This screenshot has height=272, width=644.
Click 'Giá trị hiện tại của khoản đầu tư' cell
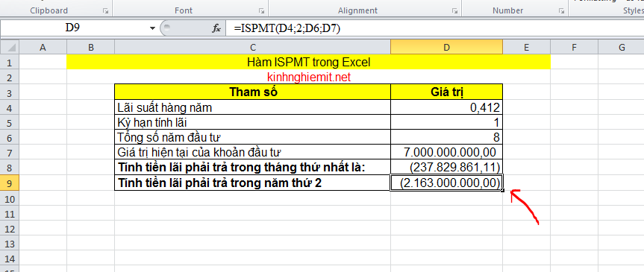(x=252, y=152)
